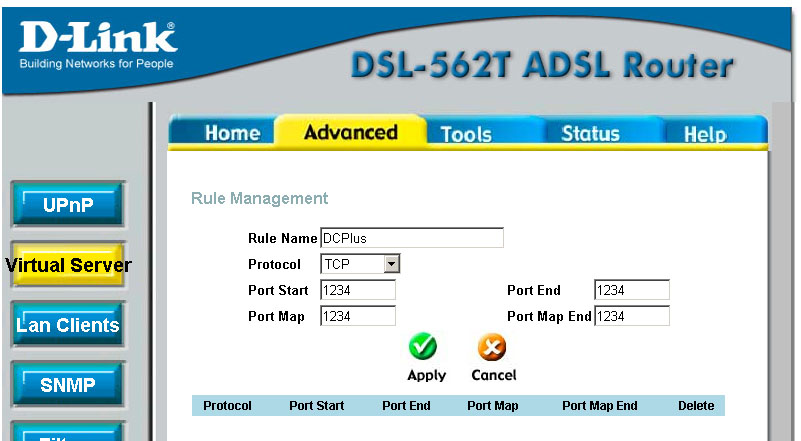Select the Port Map End input box

tap(631, 316)
